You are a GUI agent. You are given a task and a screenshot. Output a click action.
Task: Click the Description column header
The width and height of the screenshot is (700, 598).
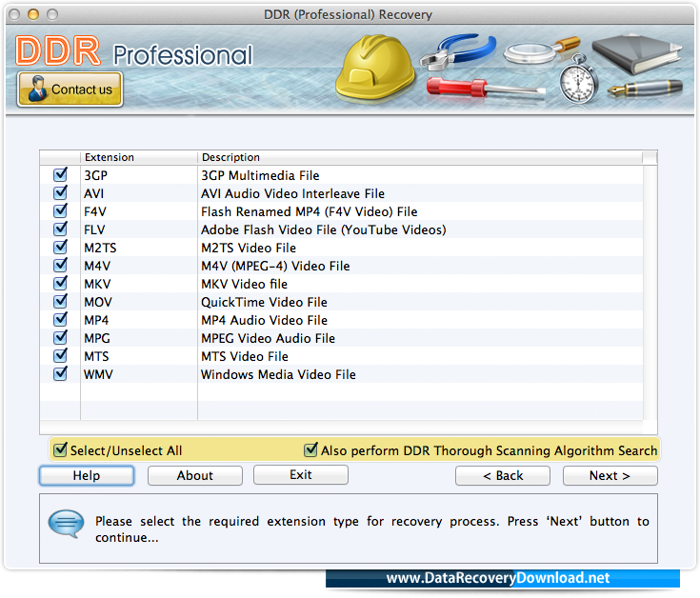(420, 157)
